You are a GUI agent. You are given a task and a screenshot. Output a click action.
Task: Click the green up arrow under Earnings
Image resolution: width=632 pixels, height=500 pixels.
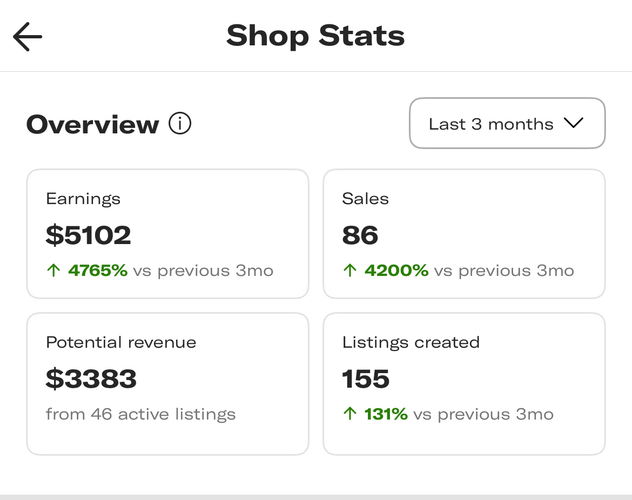(x=53, y=271)
